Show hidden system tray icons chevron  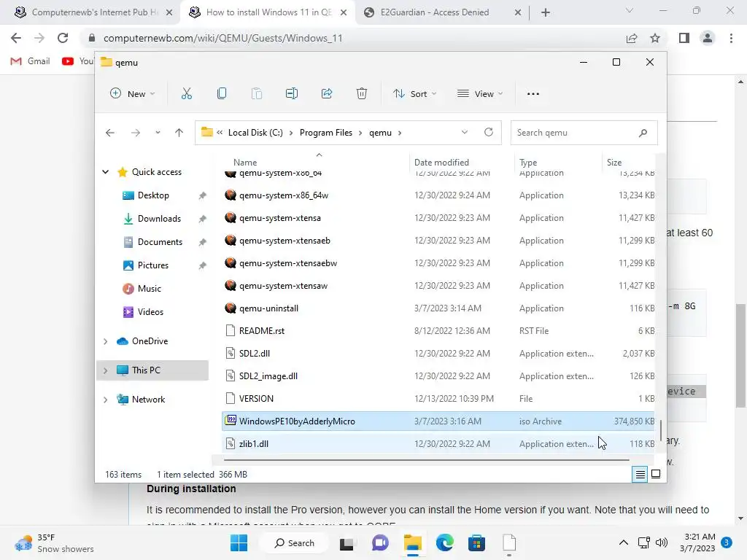(x=623, y=542)
